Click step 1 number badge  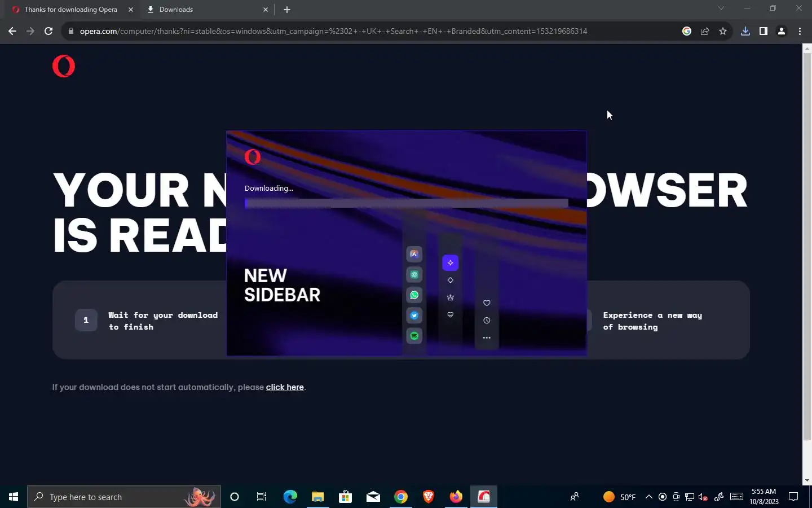(x=86, y=320)
